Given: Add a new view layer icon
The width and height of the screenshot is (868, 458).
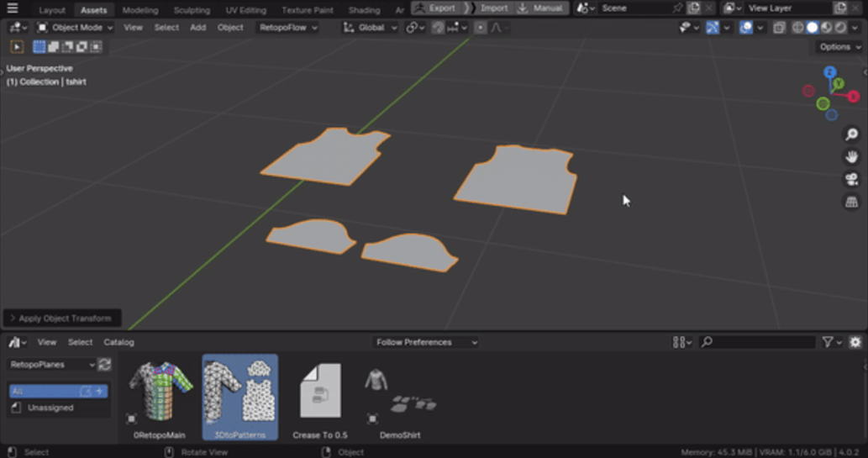Looking at the screenshot, I should (840, 8).
